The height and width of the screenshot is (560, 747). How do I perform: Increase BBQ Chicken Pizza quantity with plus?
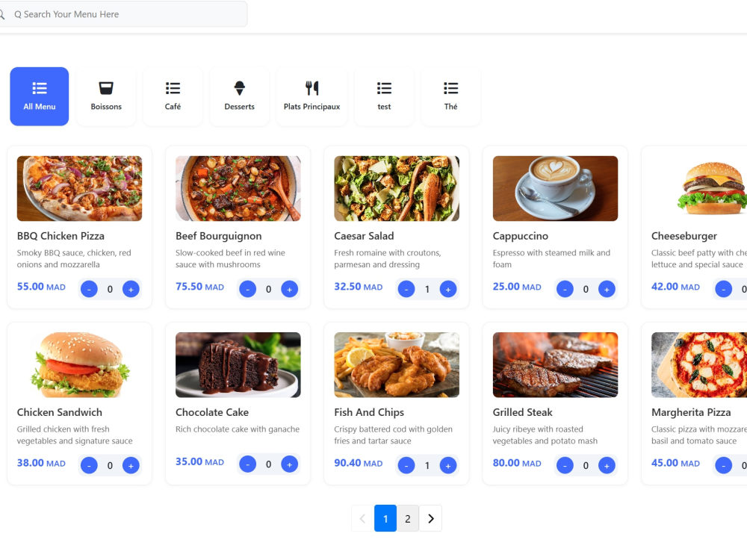(x=131, y=289)
